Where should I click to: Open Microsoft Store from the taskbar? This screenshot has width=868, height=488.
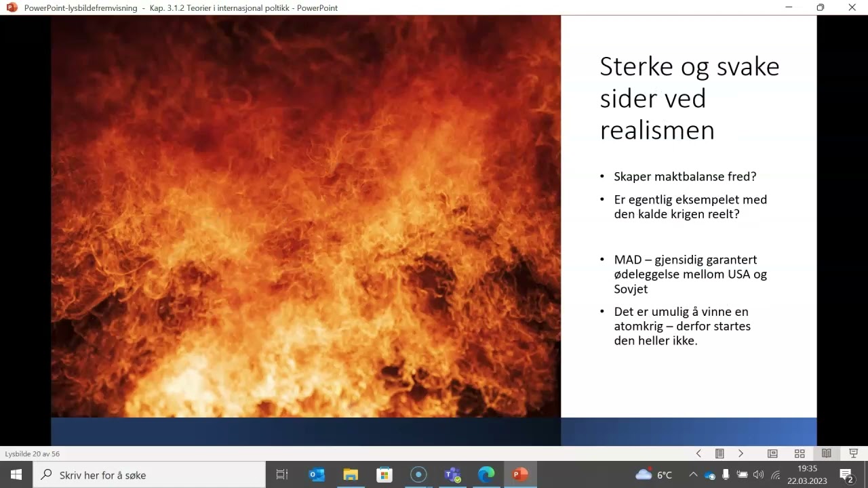(x=384, y=474)
